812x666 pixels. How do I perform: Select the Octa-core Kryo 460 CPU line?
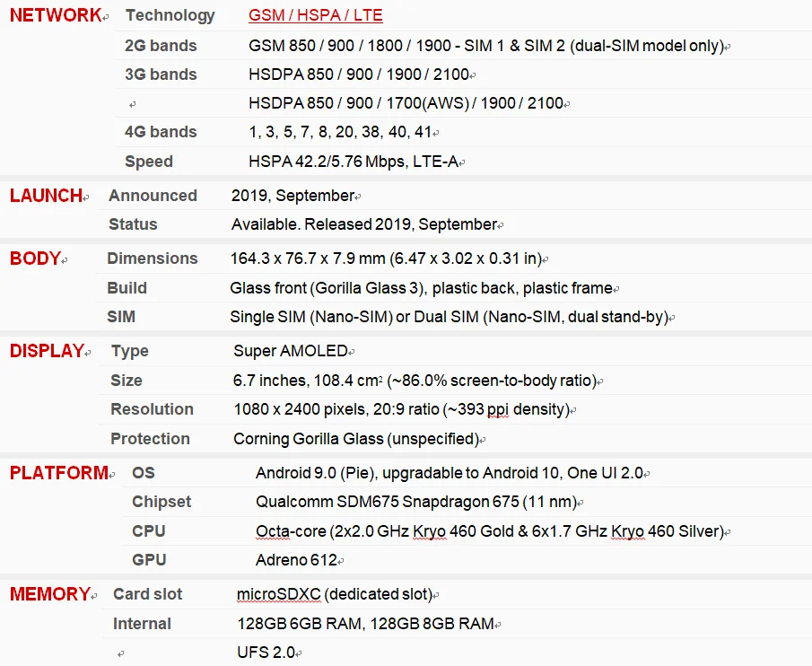point(490,531)
